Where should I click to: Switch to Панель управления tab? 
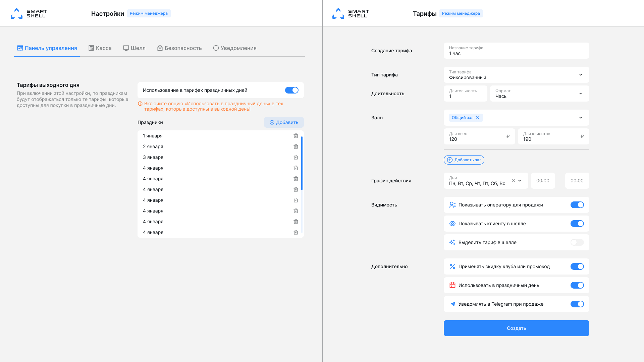(x=47, y=48)
